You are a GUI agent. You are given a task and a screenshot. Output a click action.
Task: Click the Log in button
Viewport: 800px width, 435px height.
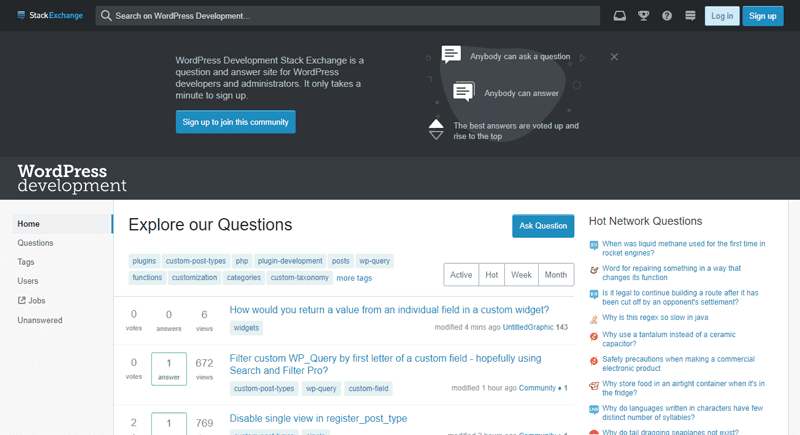(722, 16)
